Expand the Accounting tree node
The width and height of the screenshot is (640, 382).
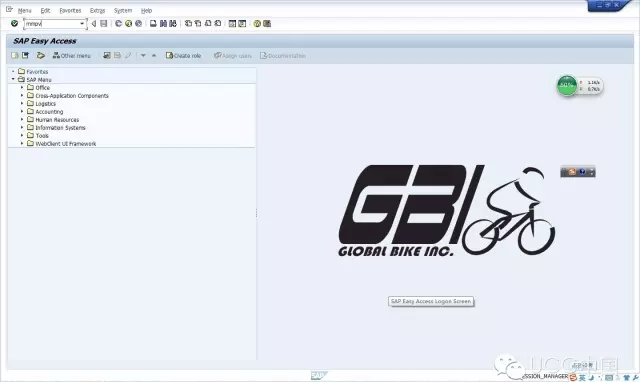[x=22, y=111]
